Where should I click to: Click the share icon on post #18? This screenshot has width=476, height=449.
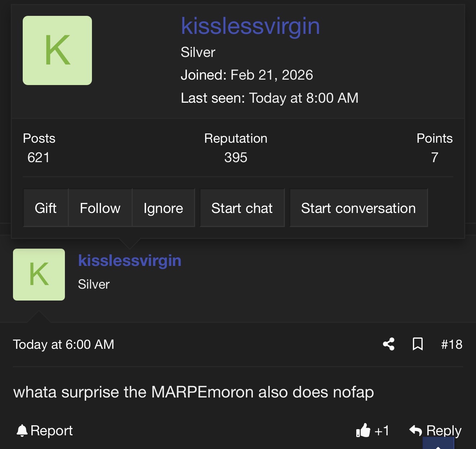388,344
